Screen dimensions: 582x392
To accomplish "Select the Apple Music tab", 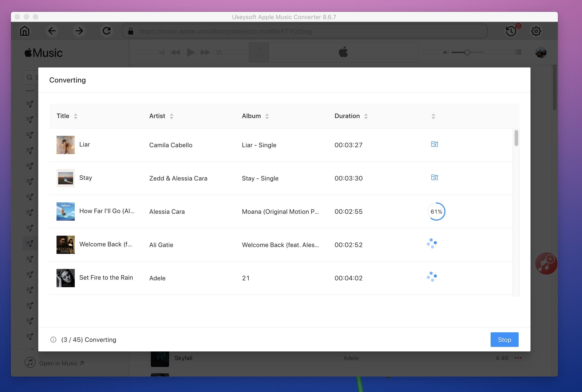I will [x=342, y=52].
